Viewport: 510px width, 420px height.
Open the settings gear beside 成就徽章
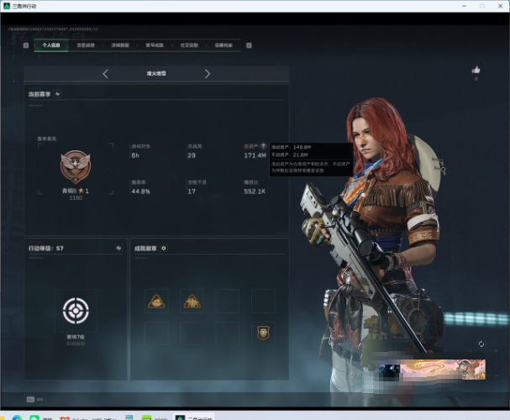tap(164, 248)
